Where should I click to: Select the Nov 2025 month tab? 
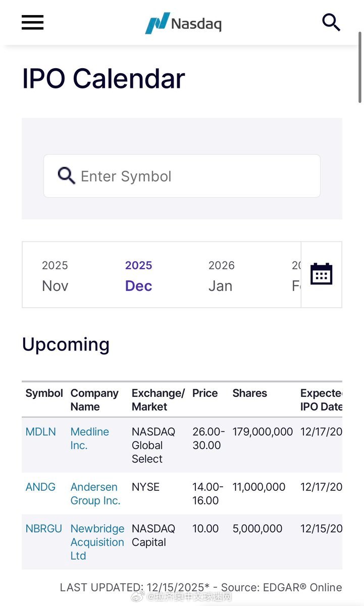coord(55,276)
